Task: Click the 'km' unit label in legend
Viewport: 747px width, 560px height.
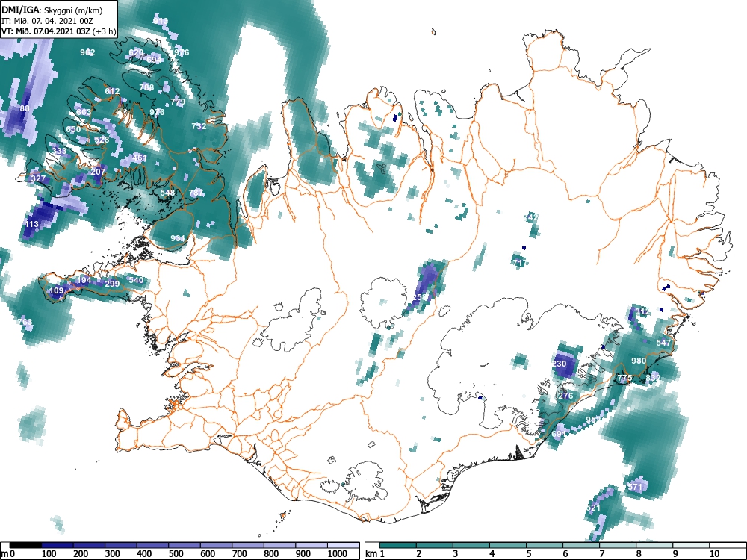Action: point(371,553)
